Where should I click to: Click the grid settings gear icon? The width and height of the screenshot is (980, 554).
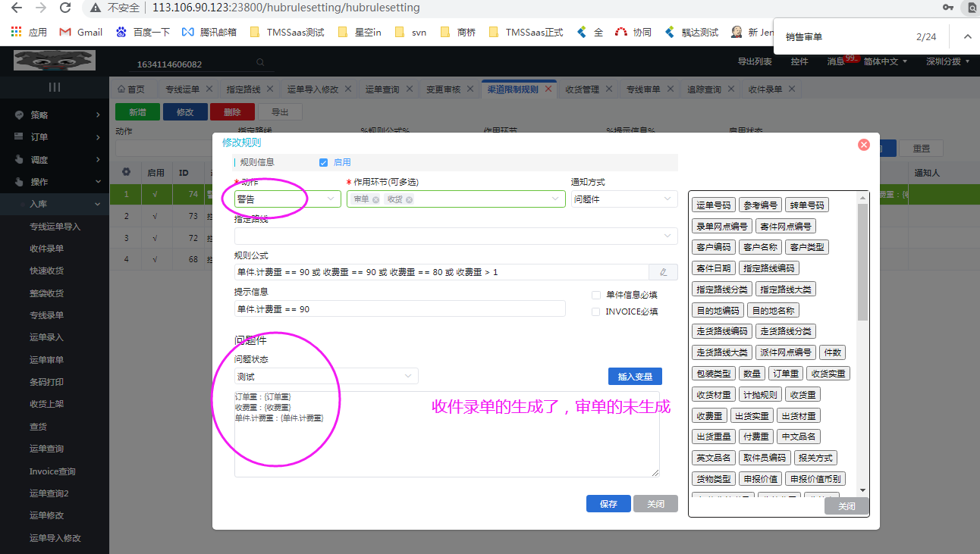[x=126, y=172]
